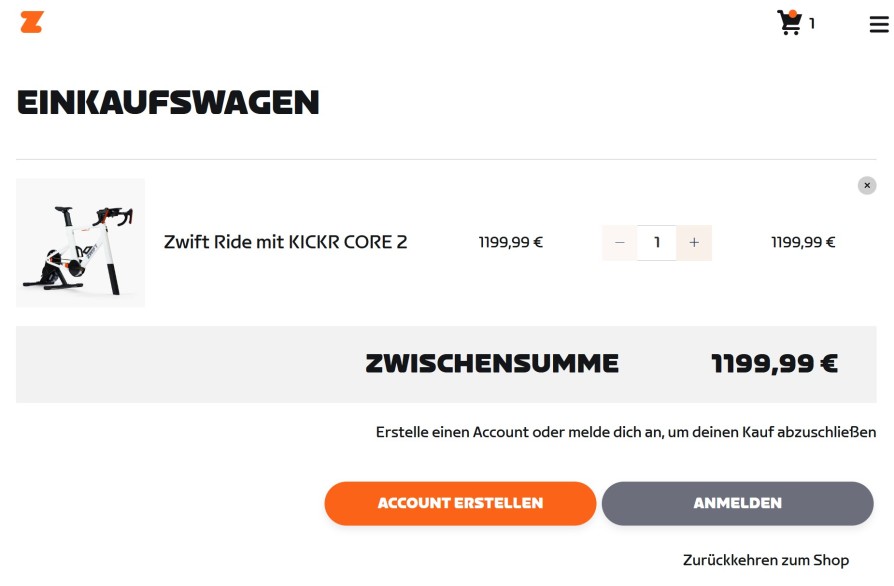
Task: Click the ACCOUNT ERSTELLEN button
Action: click(460, 503)
